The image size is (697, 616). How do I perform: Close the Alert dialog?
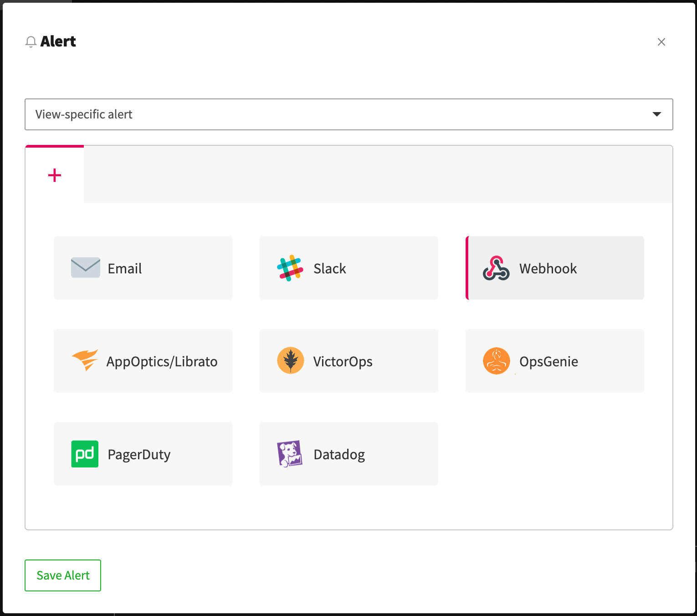click(661, 42)
